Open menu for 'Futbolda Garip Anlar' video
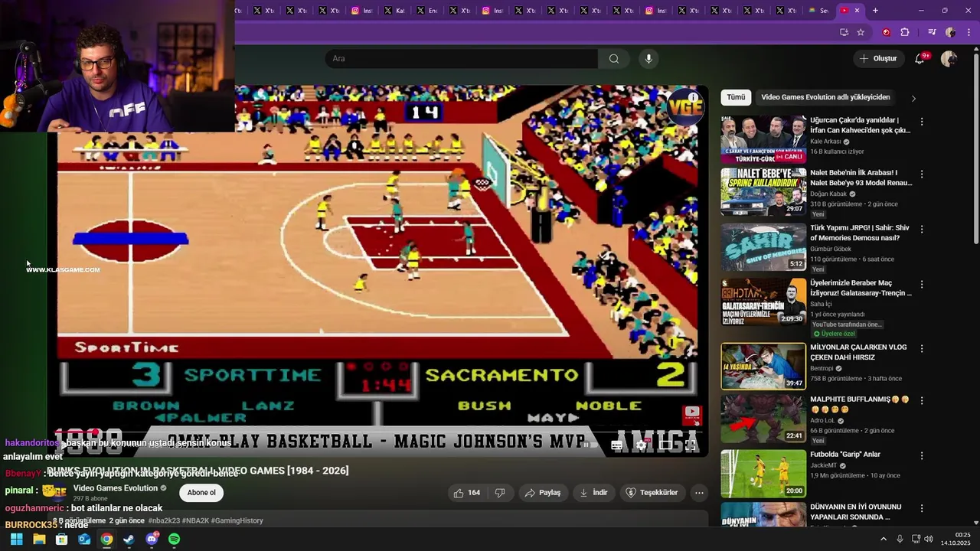The width and height of the screenshot is (980, 551). [922, 455]
